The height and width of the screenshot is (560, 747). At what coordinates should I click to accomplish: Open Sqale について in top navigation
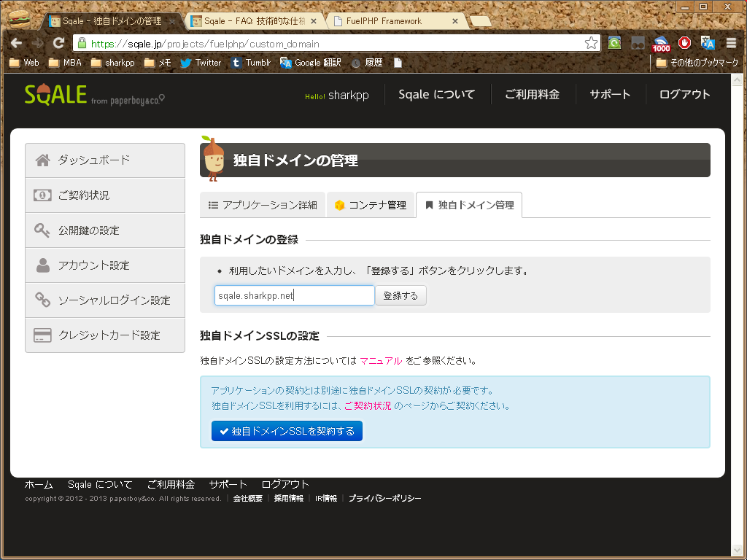click(x=436, y=94)
